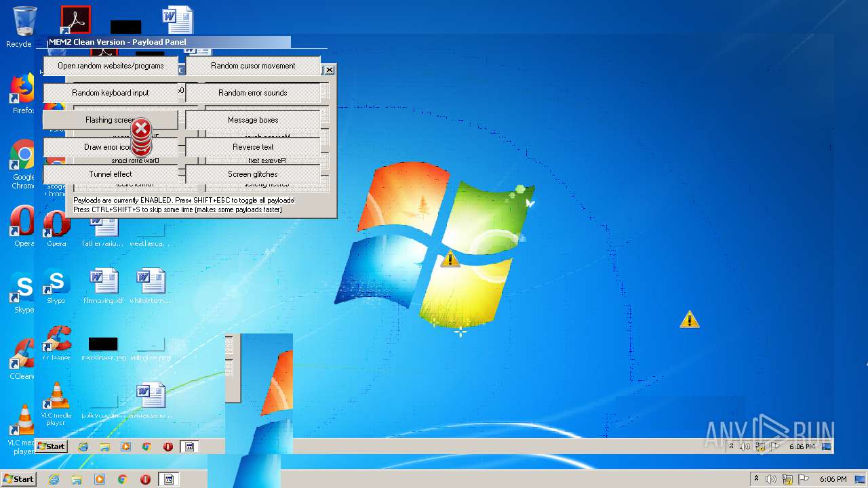The height and width of the screenshot is (488, 868).
Task: Select the leftmost Firefox desktop shortcut
Action: point(22,94)
